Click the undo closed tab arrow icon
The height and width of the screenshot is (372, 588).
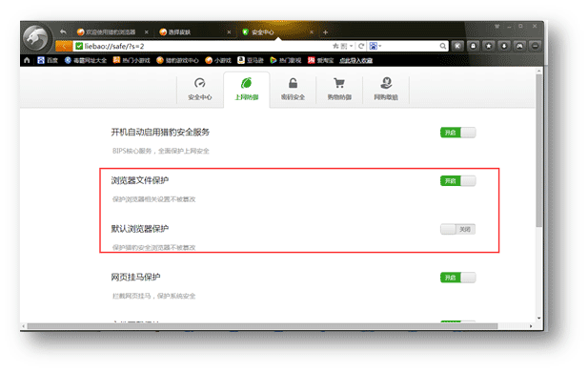[63, 31]
